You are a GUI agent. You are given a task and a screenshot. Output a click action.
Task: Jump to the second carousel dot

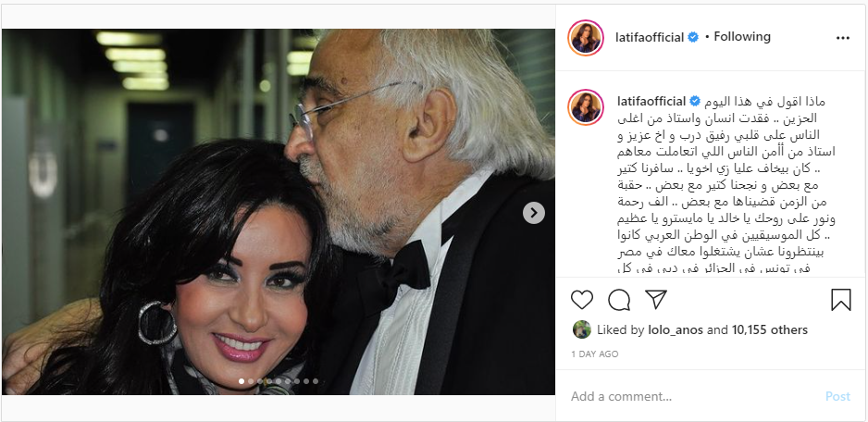(251, 381)
